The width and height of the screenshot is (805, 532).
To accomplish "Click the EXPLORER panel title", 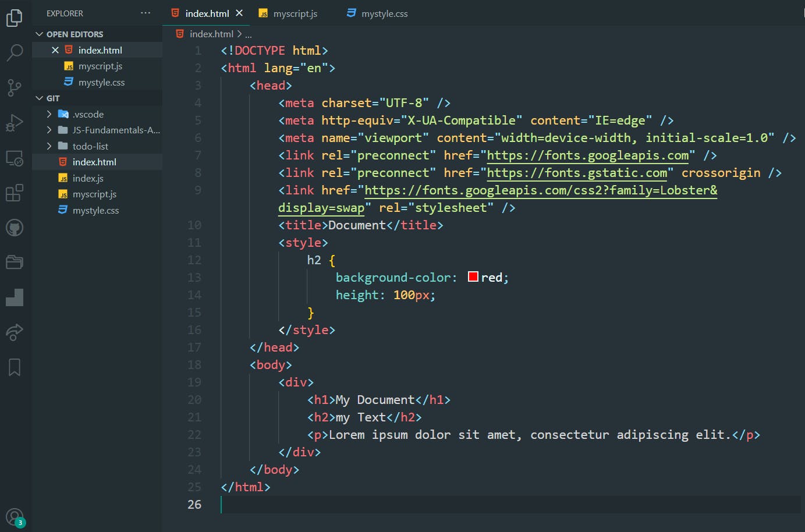I will pyautogui.click(x=65, y=13).
